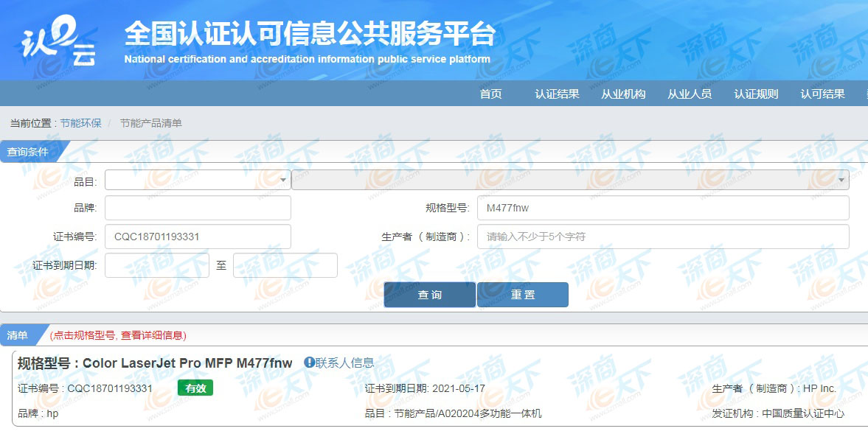Focus 证书编号 field with CQC18701193331

point(198,237)
